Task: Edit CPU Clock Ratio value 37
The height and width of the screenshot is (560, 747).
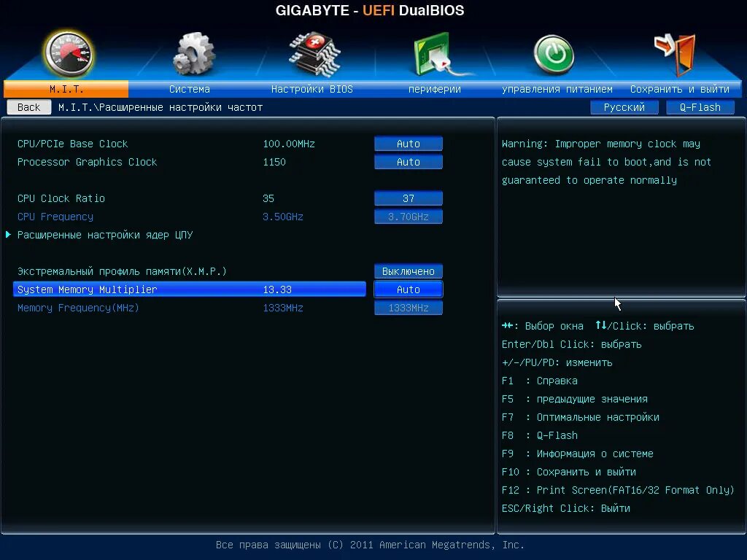Action: 409,198
